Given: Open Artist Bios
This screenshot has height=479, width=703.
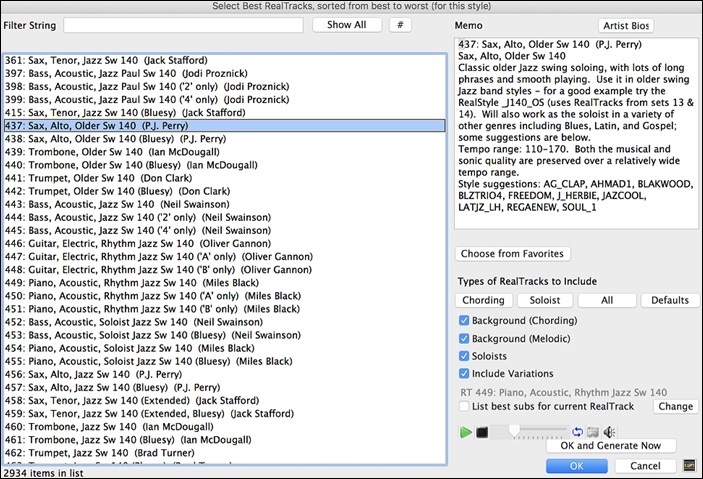Looking at the screenshot, I should 625,25.
